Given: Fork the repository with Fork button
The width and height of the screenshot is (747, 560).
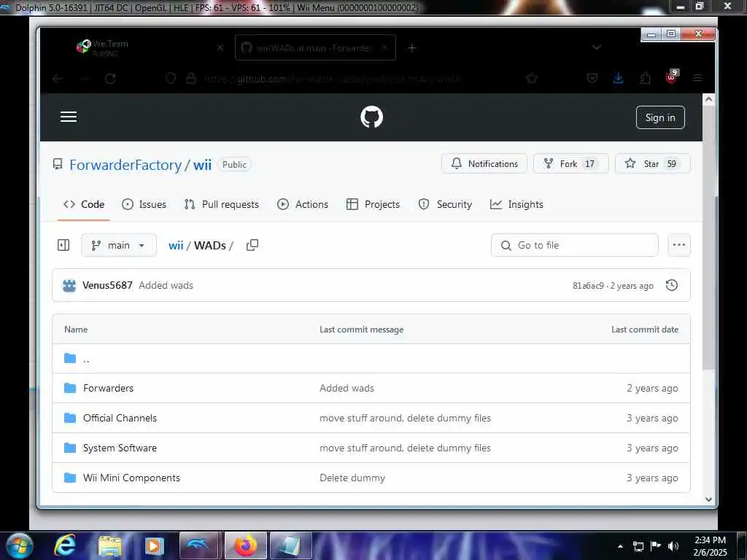Looking at the screenshot, I should (570, 164).
